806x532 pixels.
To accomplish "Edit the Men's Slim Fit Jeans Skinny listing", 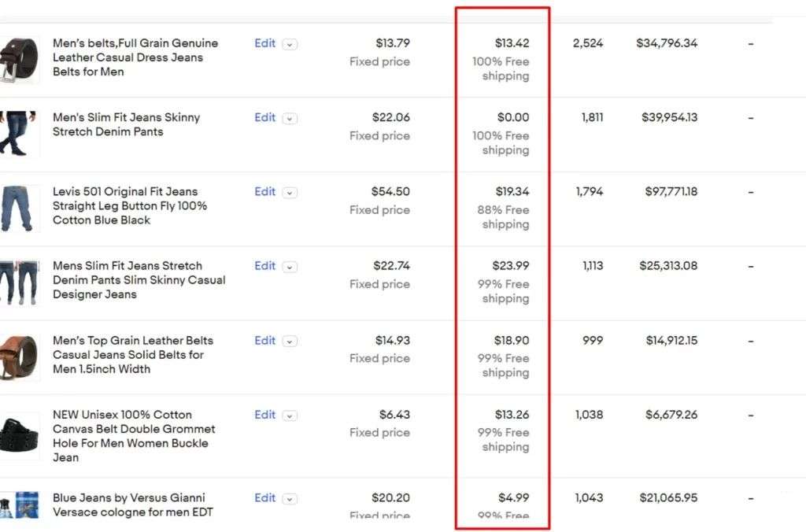I will (264, 117).
